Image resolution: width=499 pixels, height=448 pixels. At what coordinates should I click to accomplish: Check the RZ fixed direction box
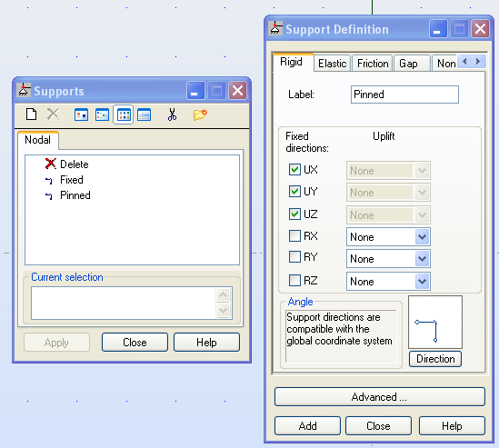click(x=294, y=281)
